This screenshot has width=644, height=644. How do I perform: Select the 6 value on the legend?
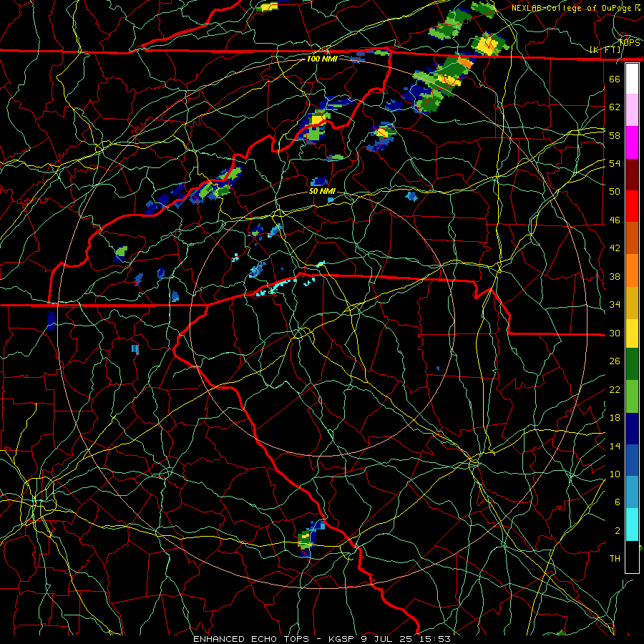617,502
